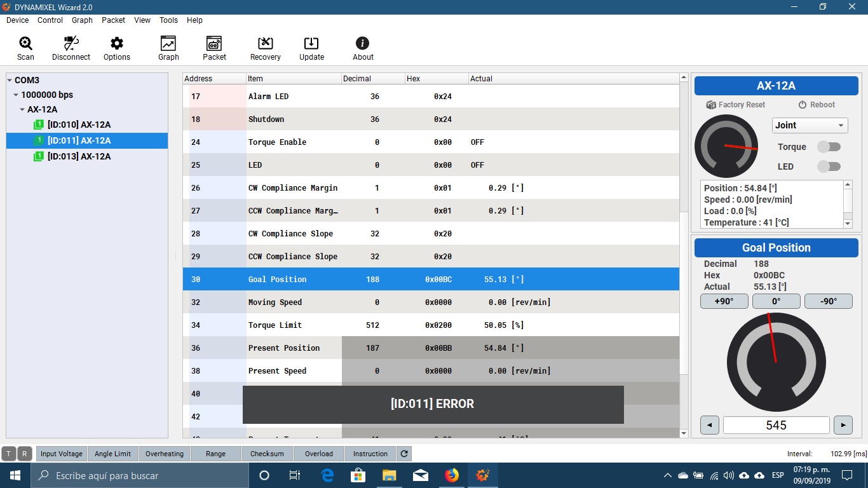Enable the Overload status filter
The height and width of the screenshot is (488, 868).
318,454
